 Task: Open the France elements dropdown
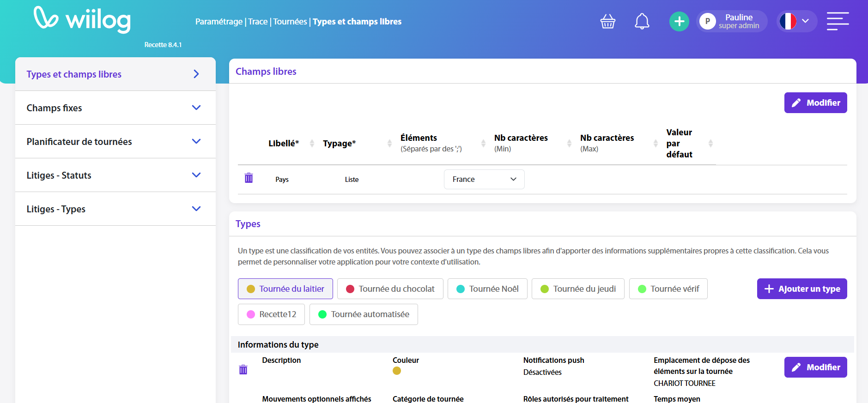484,179
